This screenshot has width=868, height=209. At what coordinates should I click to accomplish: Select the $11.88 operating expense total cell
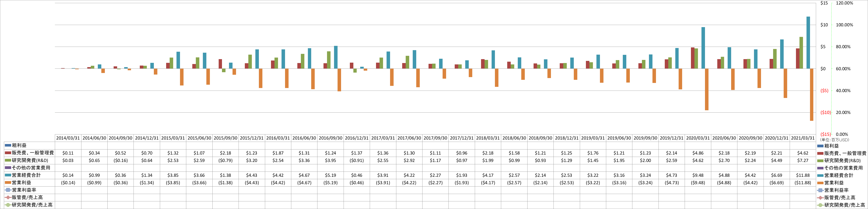[803, 175]
